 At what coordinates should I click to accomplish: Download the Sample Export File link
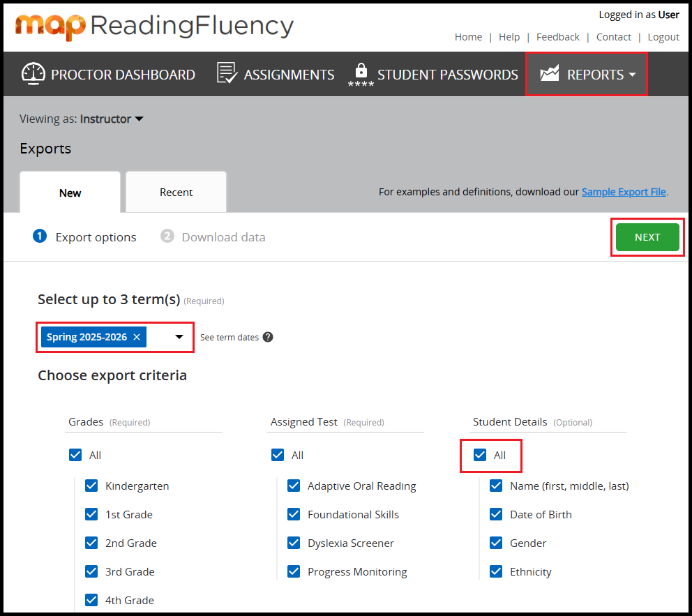[624, 191]
